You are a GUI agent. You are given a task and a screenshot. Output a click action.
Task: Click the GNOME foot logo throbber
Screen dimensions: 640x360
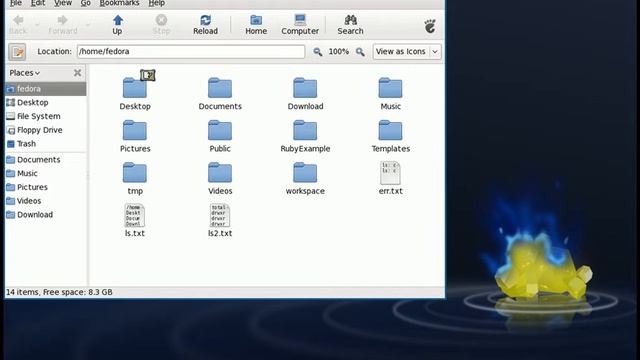(x=430, y=26)
